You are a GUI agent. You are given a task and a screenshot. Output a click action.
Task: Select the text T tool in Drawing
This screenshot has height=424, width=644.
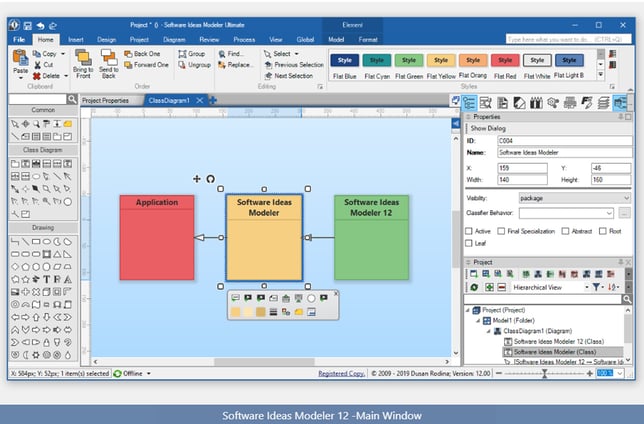pyautogui.click(x=46, y=279)
